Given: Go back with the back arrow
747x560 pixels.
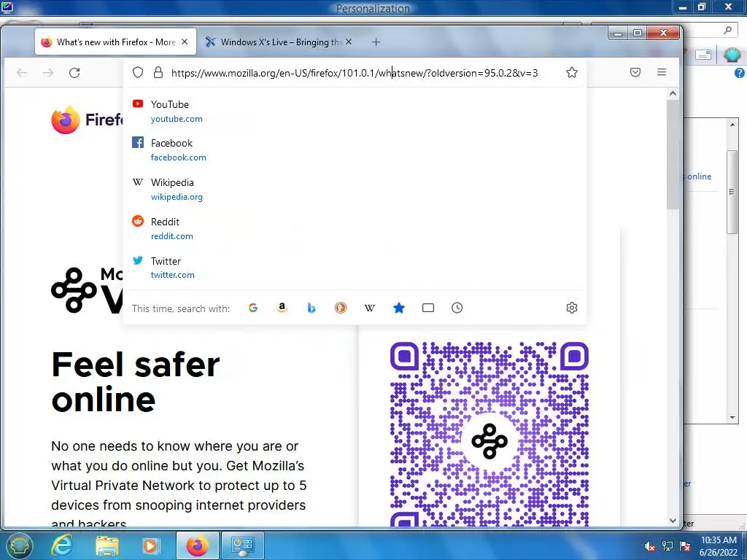Looking at the screenshot, I should click(x=21, y=73).
